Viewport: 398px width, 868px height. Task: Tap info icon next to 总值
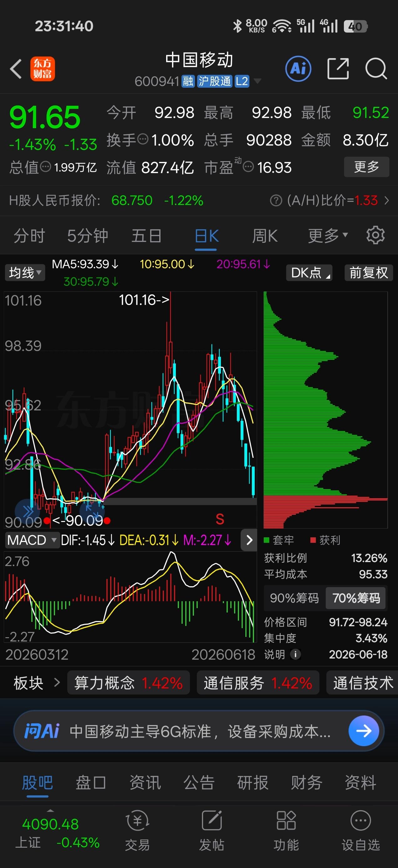(46, 167)
